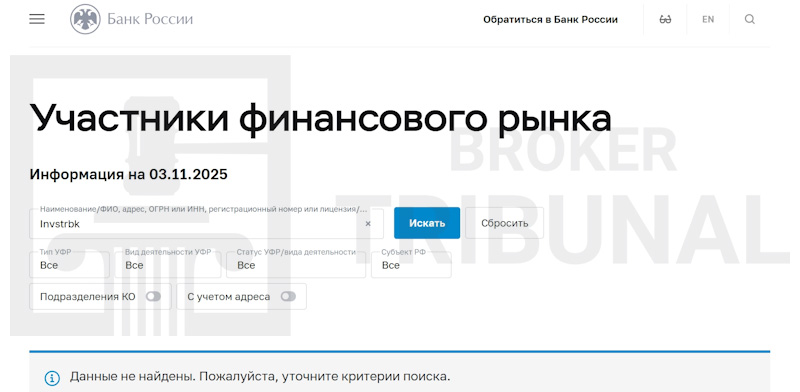Click the 'Участники финансового рынка' heading
Image resolution: width=800 pixels, height=392 pixels.
tap(320, 118)
